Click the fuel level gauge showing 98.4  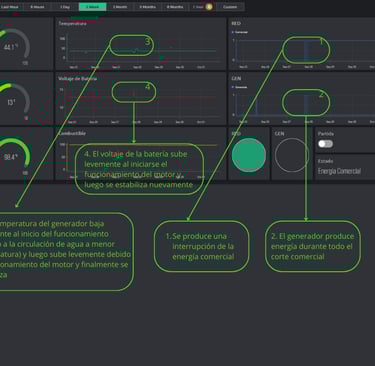click(13, 156)
